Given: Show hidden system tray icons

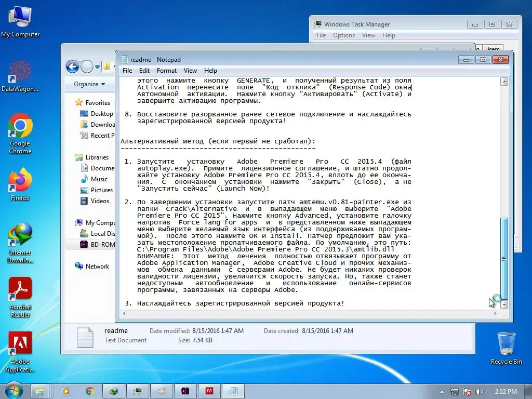Looking at the screenshot, I should (x=442, y=392).
